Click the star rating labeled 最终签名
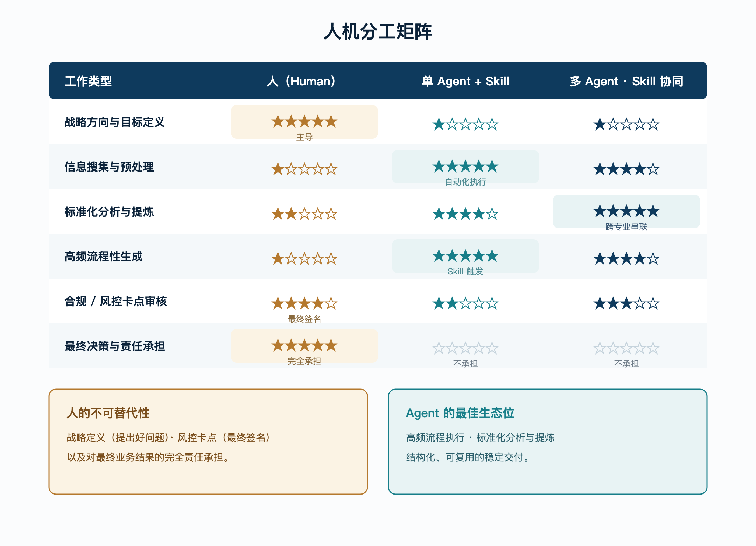The width and height of the screenshot is (756, 546). click(304, 303)
